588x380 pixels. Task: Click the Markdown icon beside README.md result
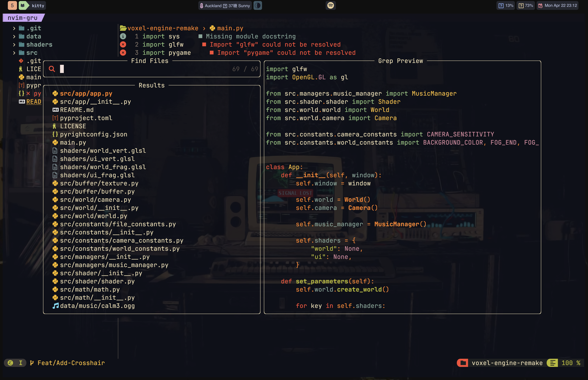(55, 110)
